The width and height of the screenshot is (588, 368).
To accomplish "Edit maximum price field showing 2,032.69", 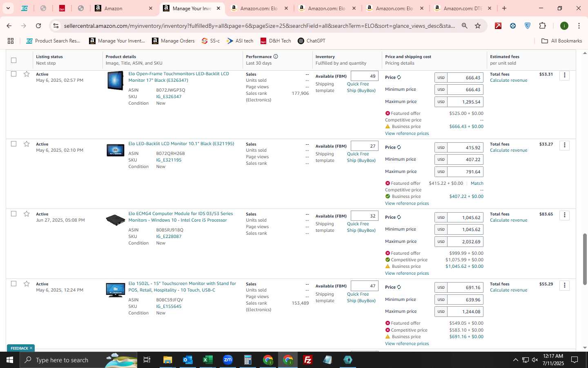I will (x=465, y=242).
